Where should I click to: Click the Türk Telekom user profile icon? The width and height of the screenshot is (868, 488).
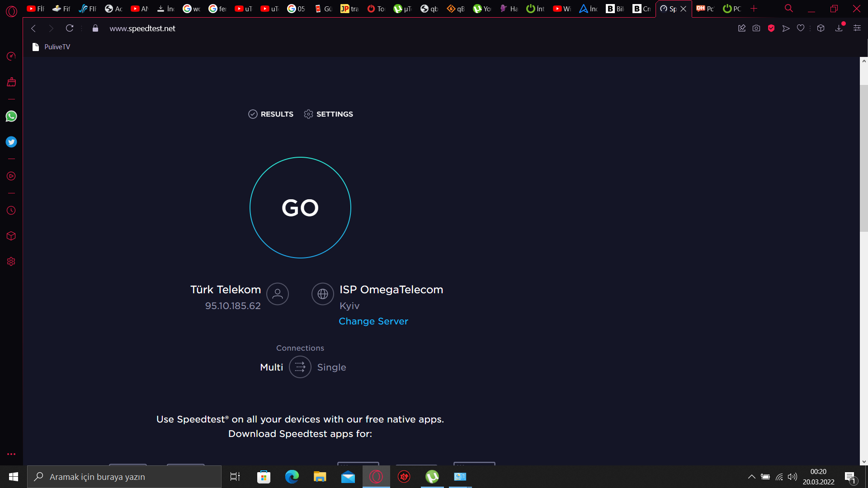[x=278, y=294]
